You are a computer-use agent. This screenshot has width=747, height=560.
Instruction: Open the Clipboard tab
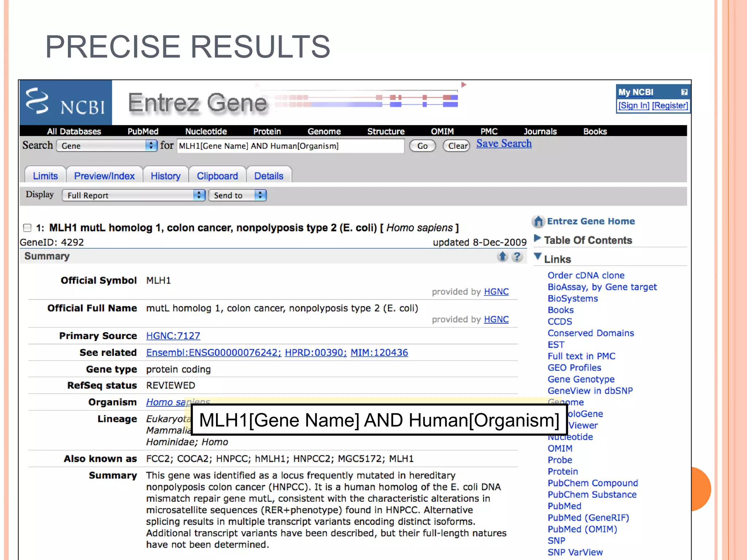217,176
